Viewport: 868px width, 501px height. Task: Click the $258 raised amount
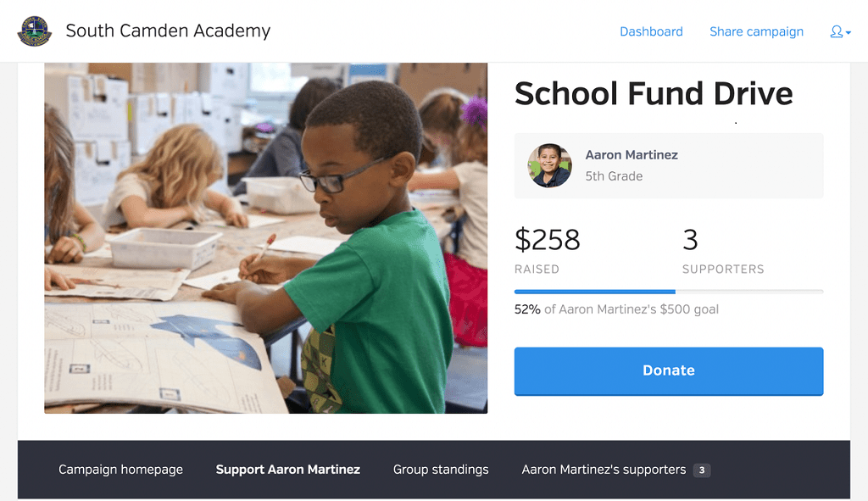(x=547, y=240)
